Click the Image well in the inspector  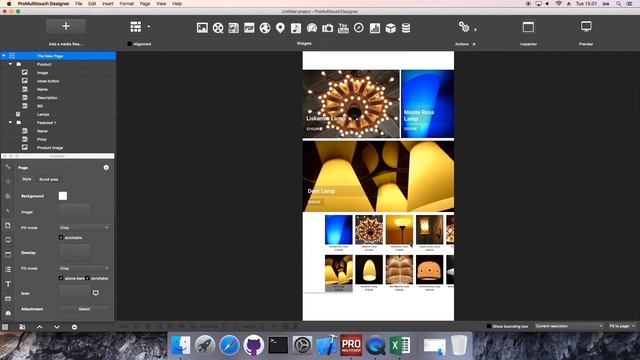(x=74, y=212)
